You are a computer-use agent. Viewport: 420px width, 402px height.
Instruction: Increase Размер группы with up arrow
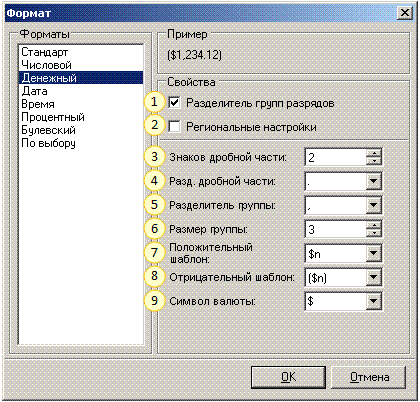pyautogui.click(x=374, y=225)
